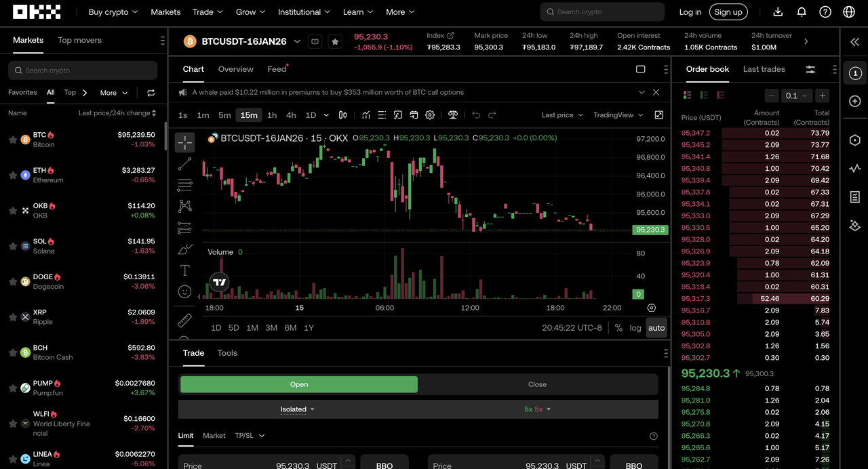Screen dimensions: 868x469
Task: Expand the TradingView chart source dropdown
Action: point(618,115)
